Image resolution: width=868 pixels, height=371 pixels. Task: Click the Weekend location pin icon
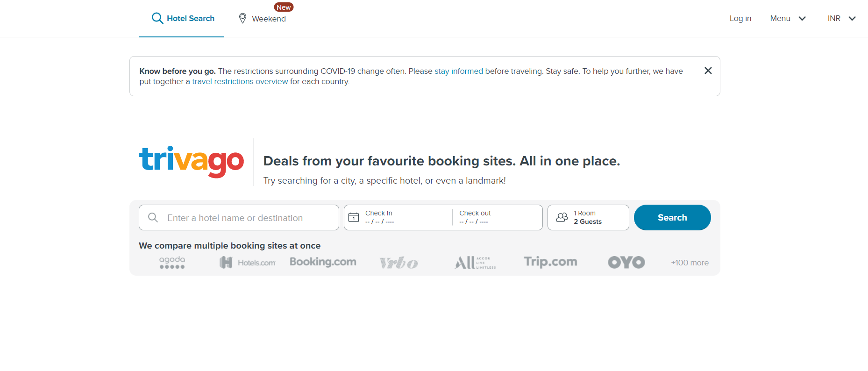(242, 18)
